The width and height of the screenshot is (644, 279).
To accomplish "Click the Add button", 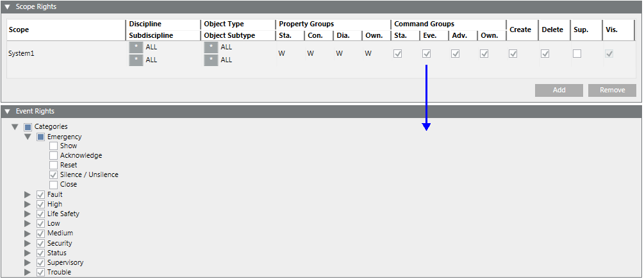I will 559,90.
